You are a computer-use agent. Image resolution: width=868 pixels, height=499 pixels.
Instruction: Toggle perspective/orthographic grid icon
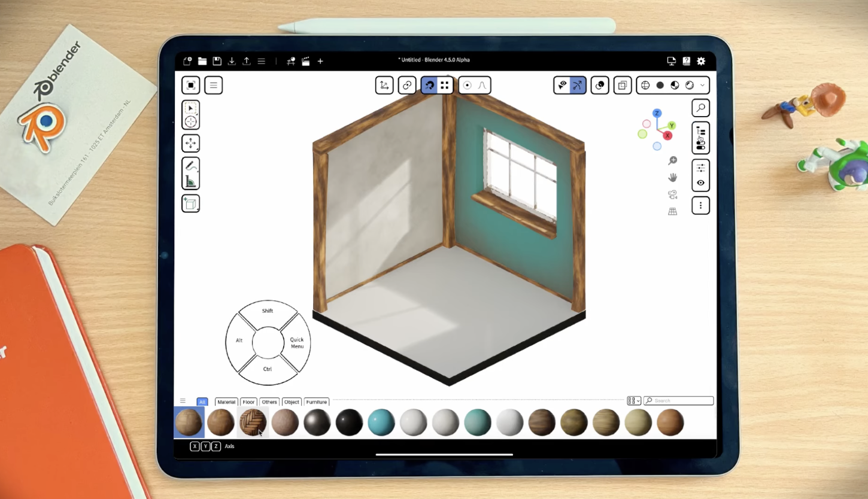673,211
